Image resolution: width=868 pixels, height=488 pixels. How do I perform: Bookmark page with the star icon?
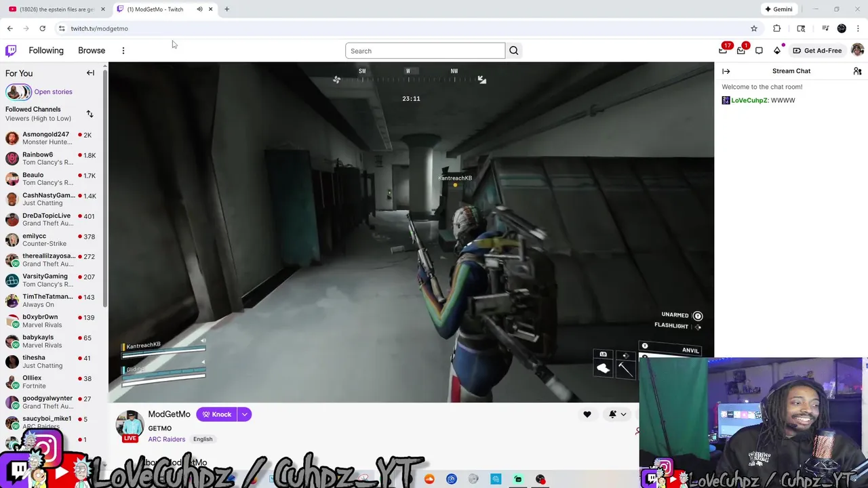(754, 28)
